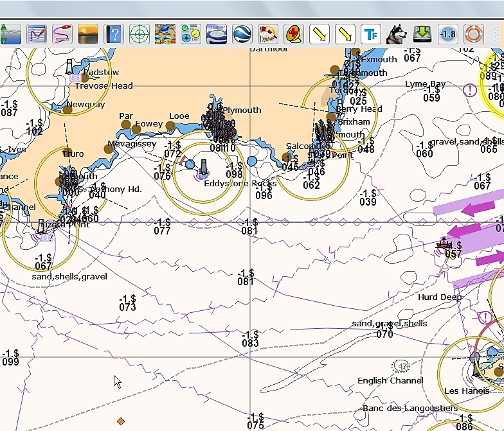The height and width of the screenshot is (431, 504).
Task: Click the Trevose Head label
Action: coord(104,86)
